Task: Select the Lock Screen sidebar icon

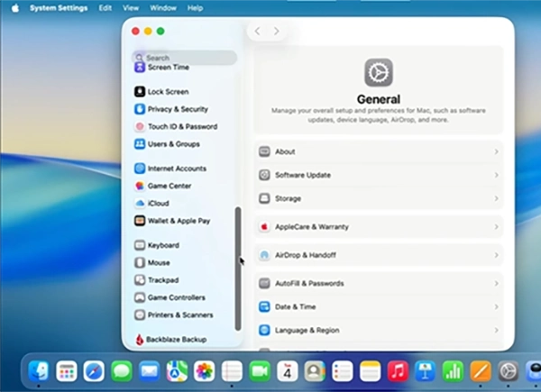Action: pos(140,92)
